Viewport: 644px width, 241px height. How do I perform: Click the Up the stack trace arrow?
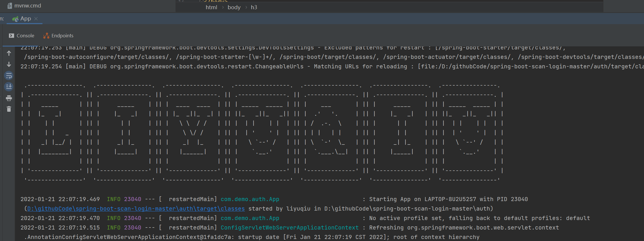point(9,53)
